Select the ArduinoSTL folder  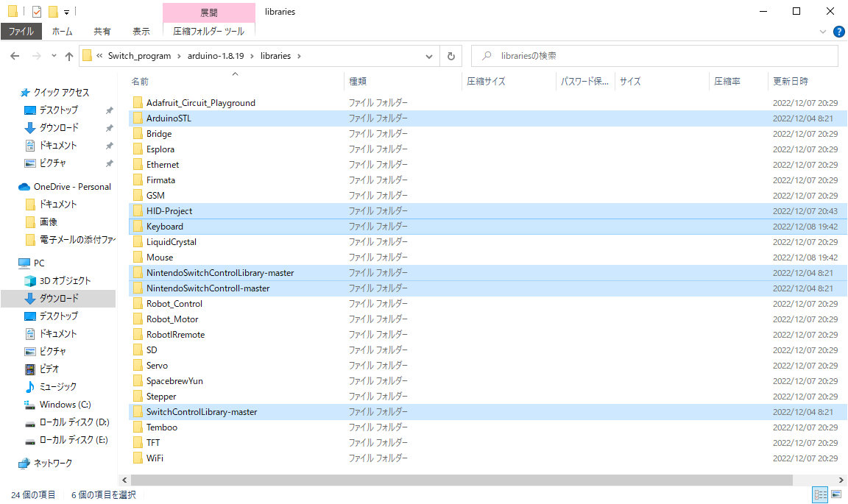(169, 118)
